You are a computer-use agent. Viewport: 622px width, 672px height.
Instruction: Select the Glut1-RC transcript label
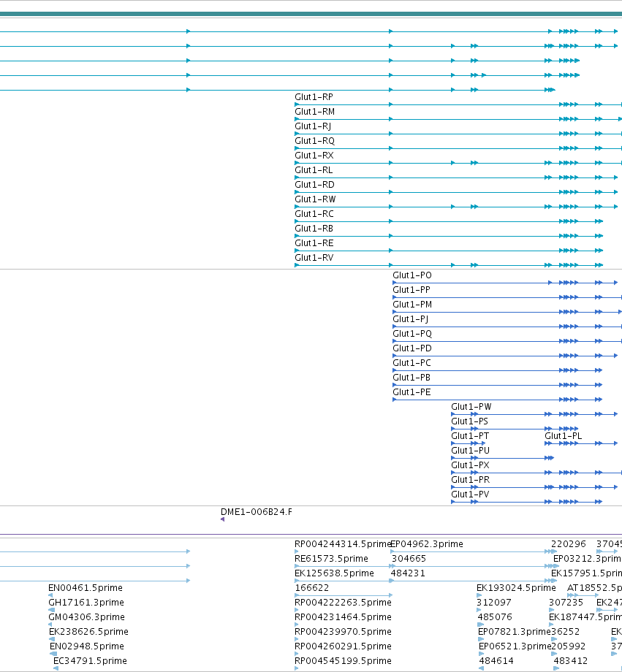tap(314, 214)
